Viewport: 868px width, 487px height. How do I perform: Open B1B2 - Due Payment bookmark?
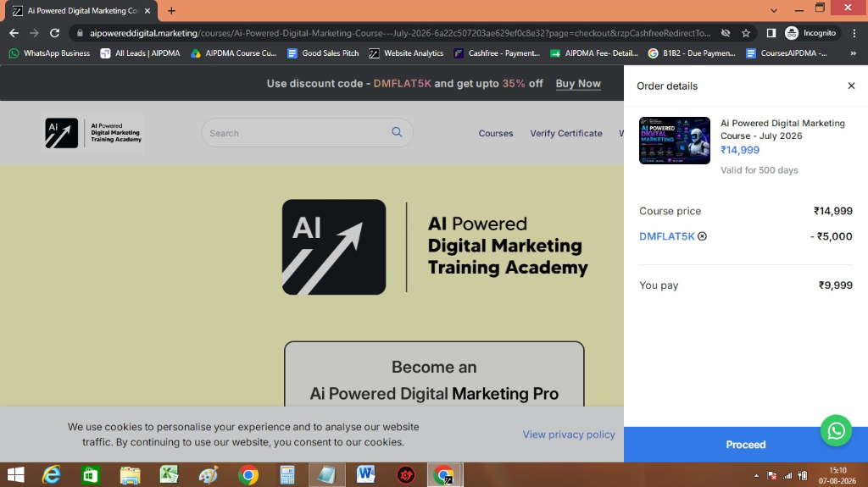pos(692,53)
